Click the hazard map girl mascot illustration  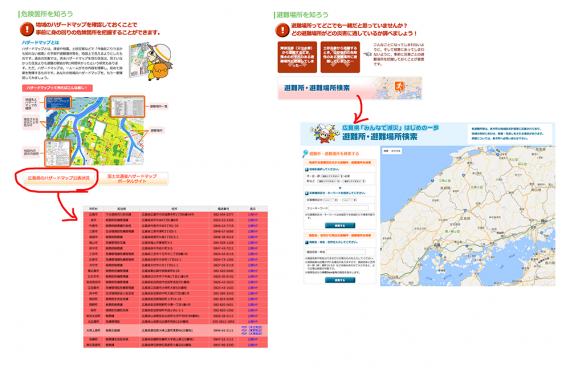pyautogui.click(x=159, y=62)
